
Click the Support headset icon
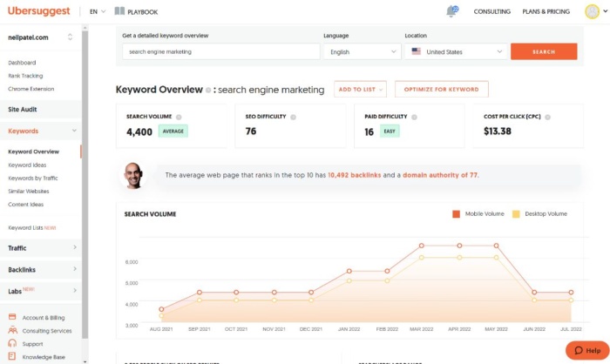click(x=12, y=343)
